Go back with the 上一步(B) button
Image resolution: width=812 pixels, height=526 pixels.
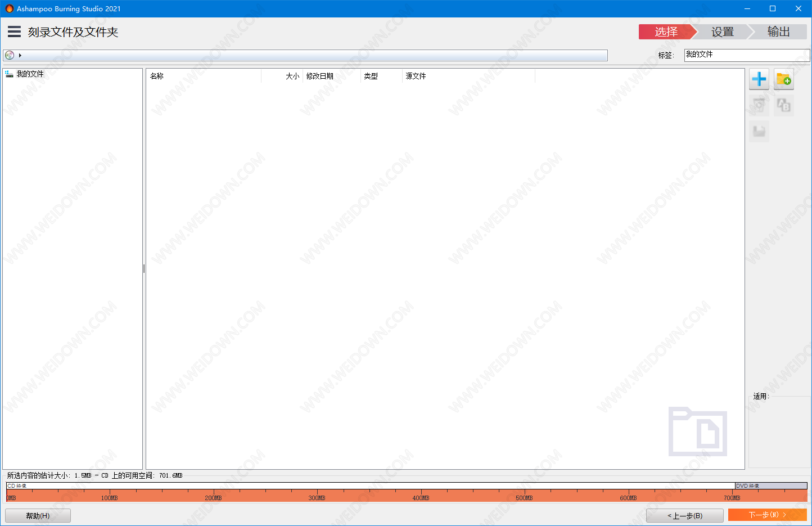pos(685,516)
